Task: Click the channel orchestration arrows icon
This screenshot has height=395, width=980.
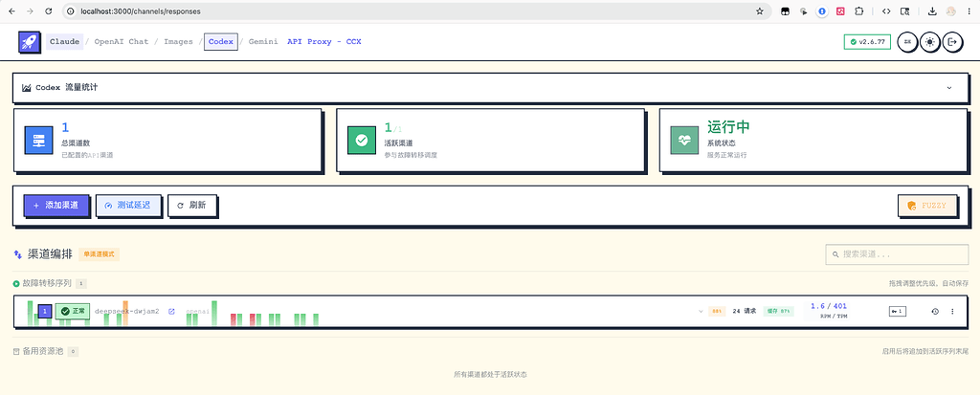Action: [18, 254]
